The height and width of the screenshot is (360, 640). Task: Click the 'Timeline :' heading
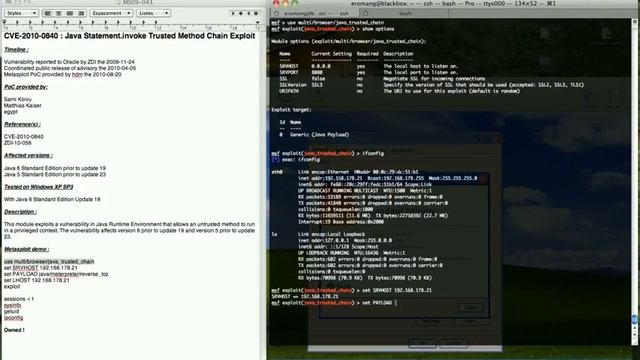16,49
